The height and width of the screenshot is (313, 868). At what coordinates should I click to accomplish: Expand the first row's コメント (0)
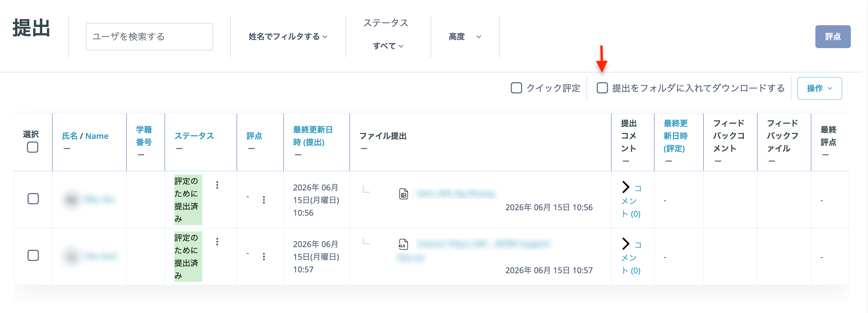tap(631, 201)
